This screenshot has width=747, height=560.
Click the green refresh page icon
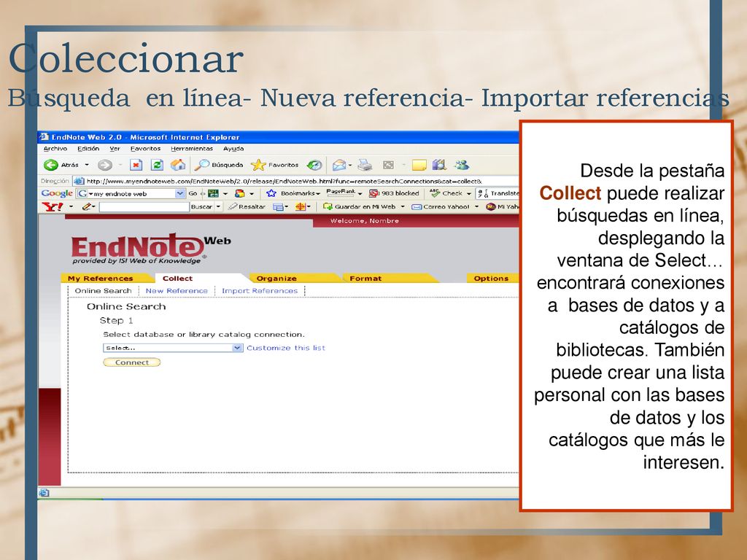coord(157,165)
